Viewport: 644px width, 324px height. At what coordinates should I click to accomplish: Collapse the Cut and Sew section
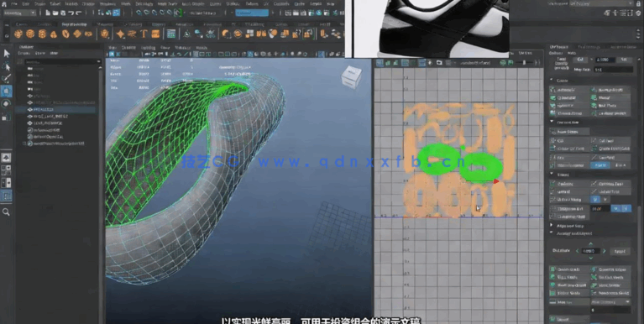(552, 122)
